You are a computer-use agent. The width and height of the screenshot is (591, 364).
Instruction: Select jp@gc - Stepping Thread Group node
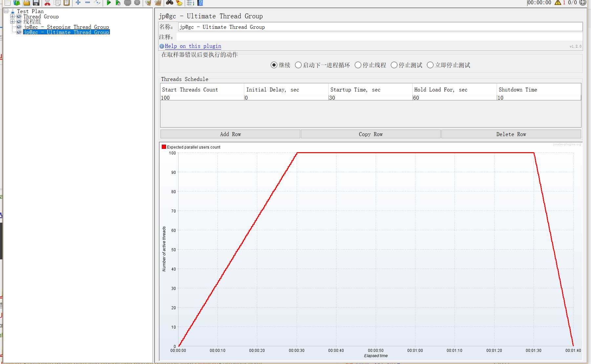(x=66, y=27)
